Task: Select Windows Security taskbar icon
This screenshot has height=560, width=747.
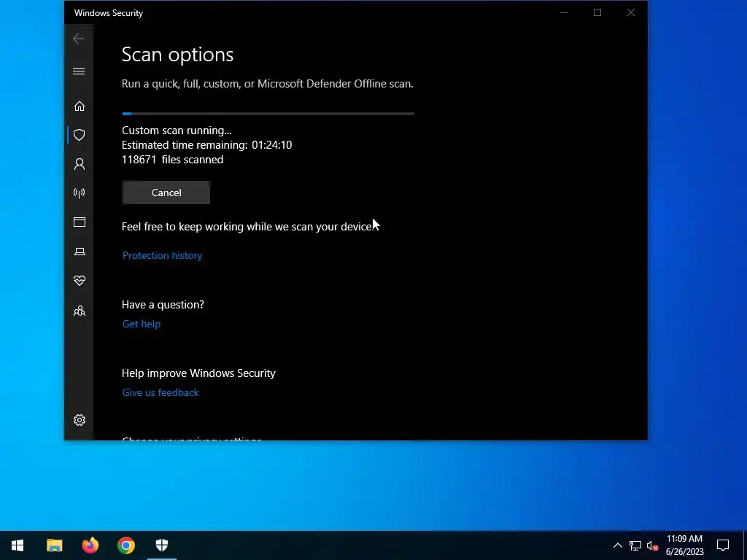Action: 162,545
